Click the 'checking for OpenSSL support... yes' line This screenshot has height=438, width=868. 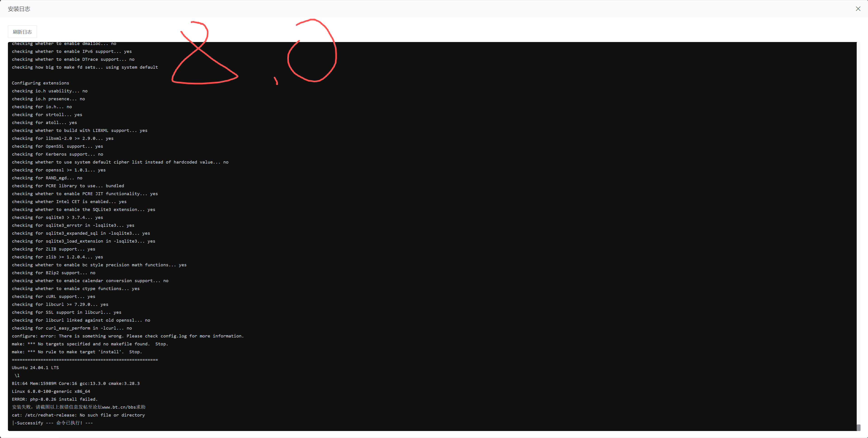[57, 146]
